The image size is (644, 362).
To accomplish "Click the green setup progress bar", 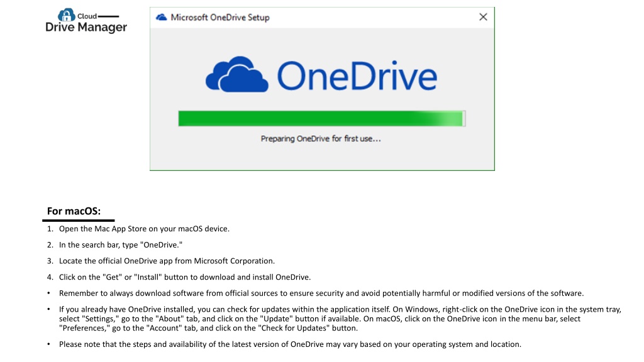I will 321,119.
